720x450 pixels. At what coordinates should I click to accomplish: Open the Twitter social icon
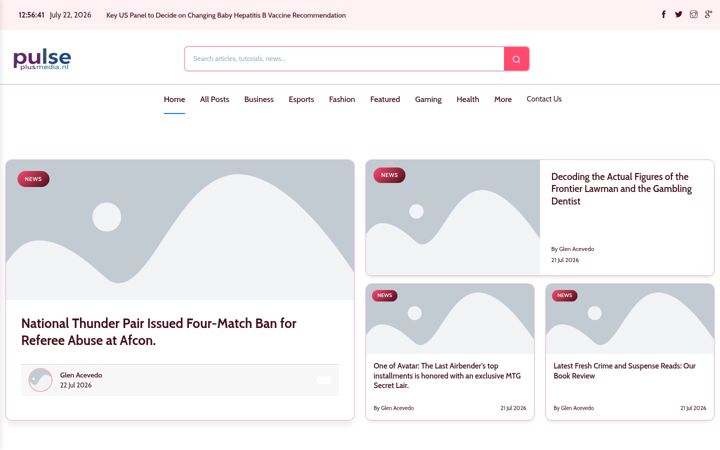pyautogui.click(x=678, y=14)
